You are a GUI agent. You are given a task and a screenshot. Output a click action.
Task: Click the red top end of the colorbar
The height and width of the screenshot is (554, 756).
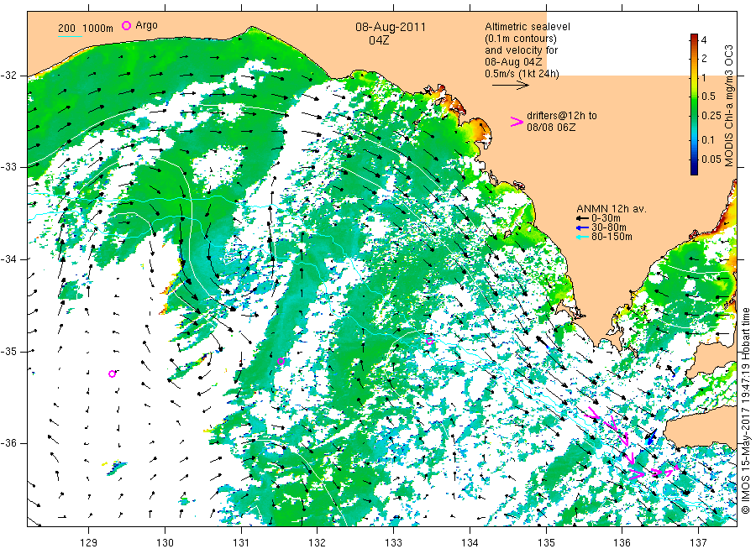point(694,38)
